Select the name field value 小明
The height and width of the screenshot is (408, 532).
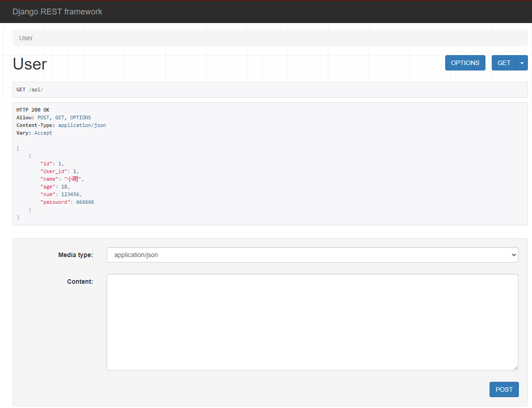click(73, 178)
